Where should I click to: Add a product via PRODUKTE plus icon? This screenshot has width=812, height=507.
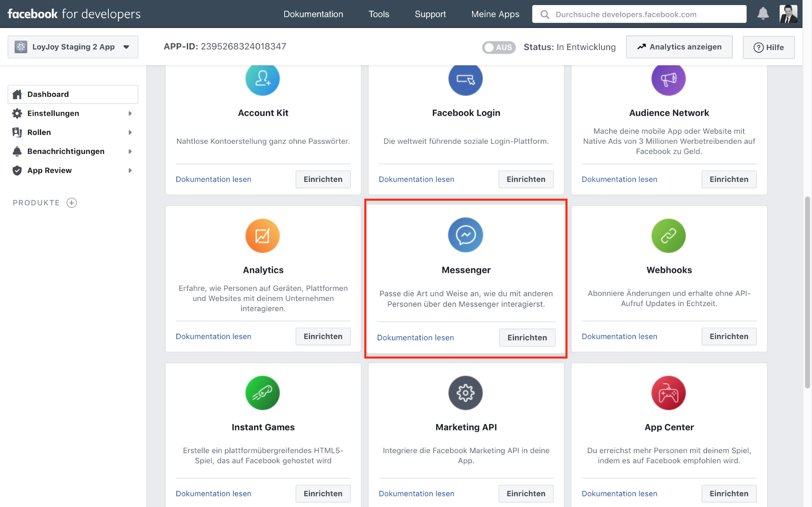72,203
